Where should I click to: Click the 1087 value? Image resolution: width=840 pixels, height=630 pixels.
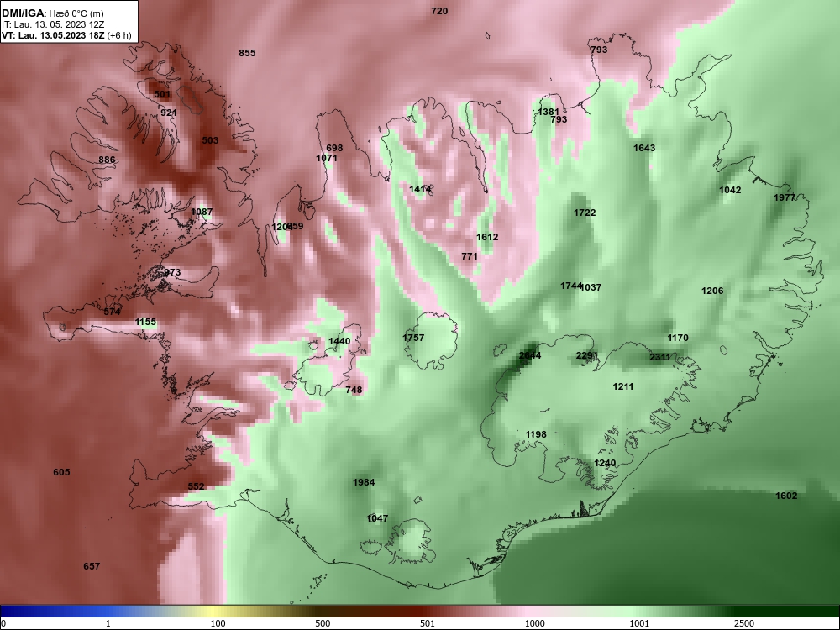[202, 212]
